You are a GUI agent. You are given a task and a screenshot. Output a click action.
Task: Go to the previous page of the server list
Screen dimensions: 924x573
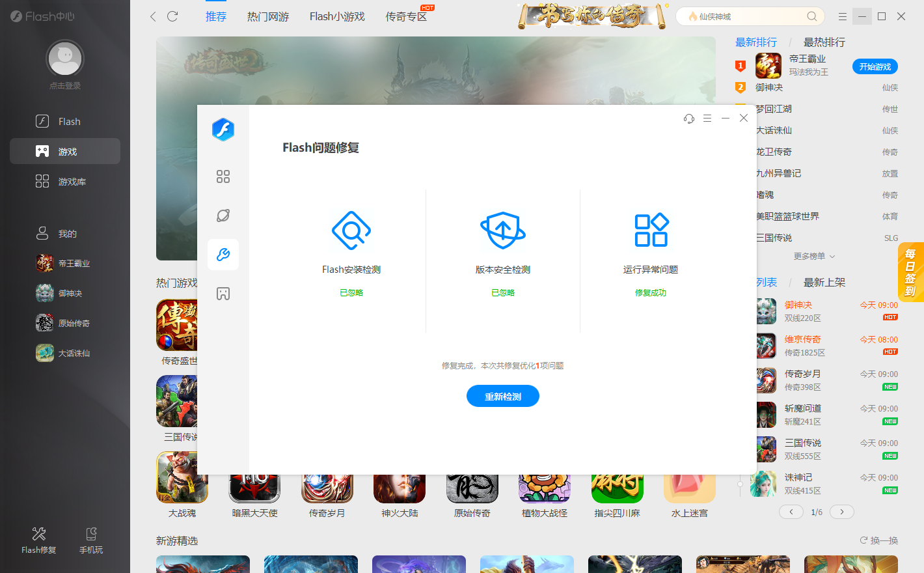click(791, 512)
